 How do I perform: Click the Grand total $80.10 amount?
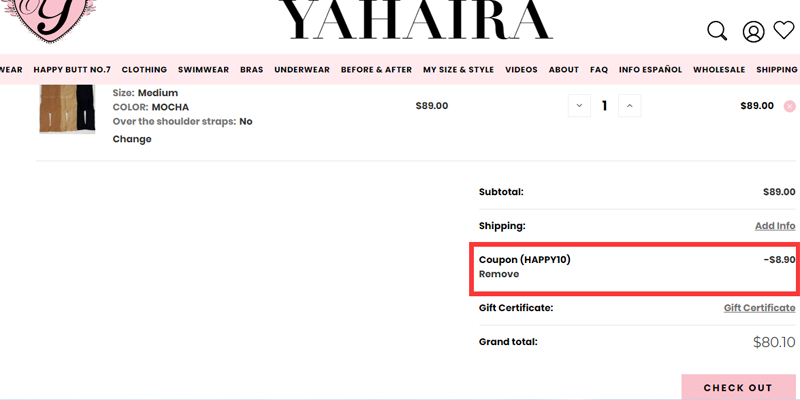[x=774, y=342]
